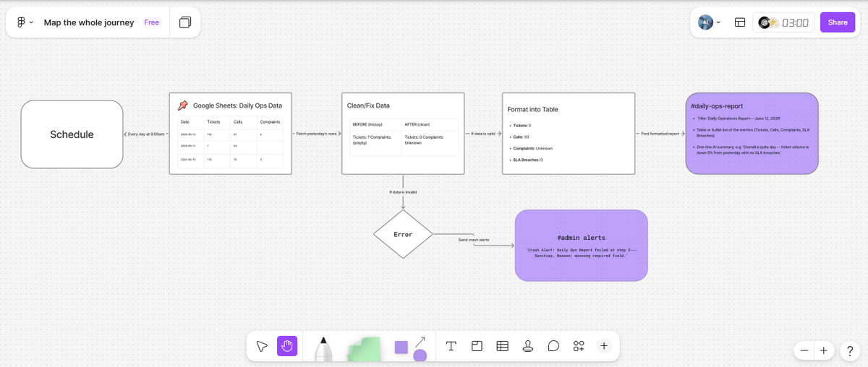Click the AFTER (clean) table cell
This screenshot has height=367, width=868.
coord(430,124)
